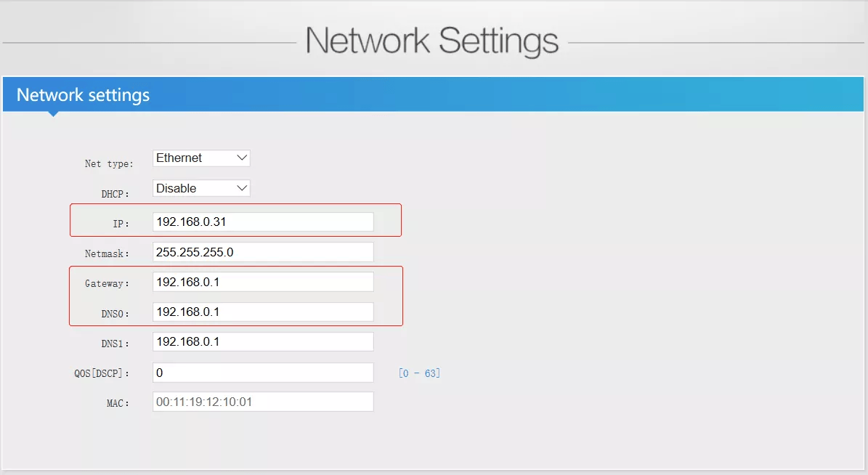Click the Gateway label text
868x475 pixels.
(107, 283)
